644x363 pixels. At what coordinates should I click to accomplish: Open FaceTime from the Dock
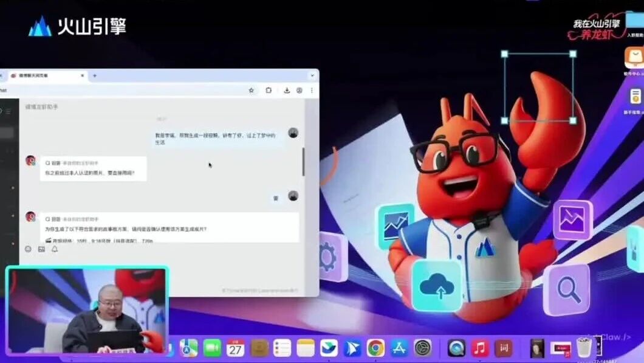tap(212, 348)
